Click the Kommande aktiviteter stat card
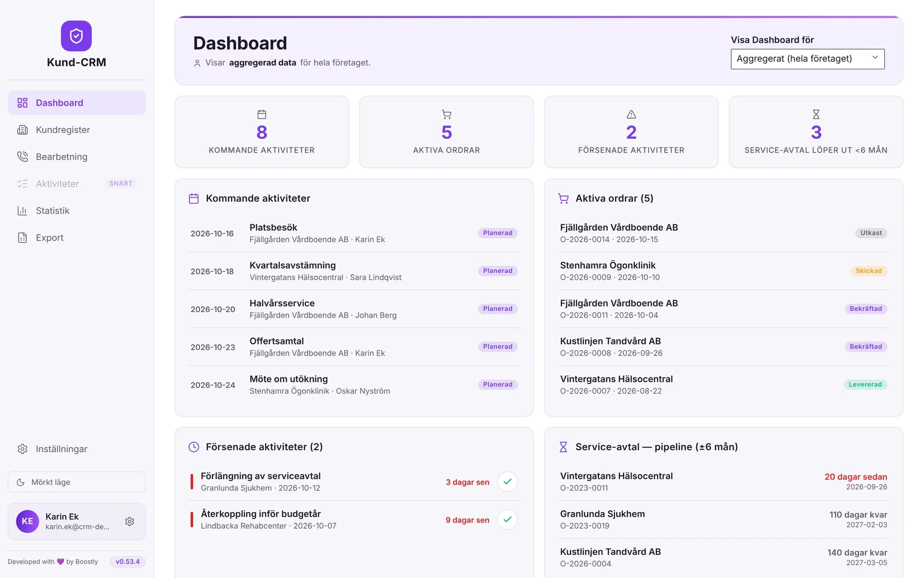This screenshot has height=578, width=924. (x=262, y=132)
